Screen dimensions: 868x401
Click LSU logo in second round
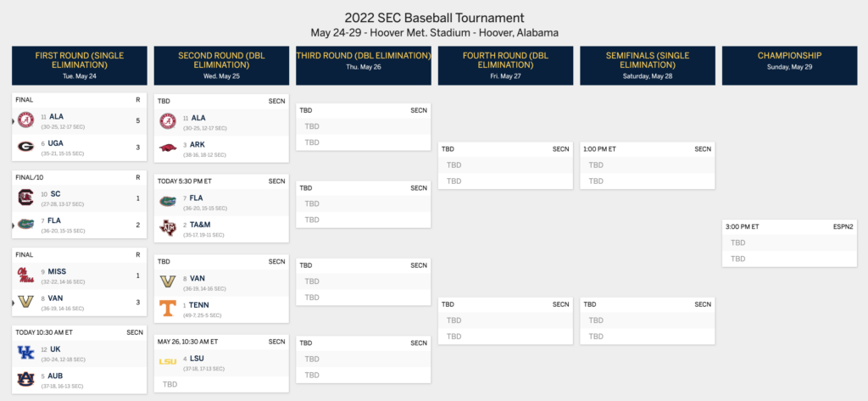pos(169,362)
